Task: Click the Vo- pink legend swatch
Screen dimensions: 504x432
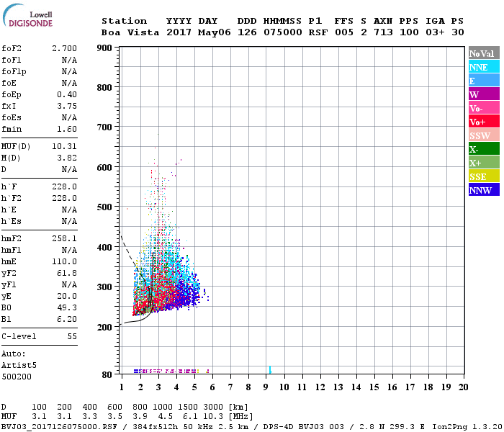Action: click(484, 108)
